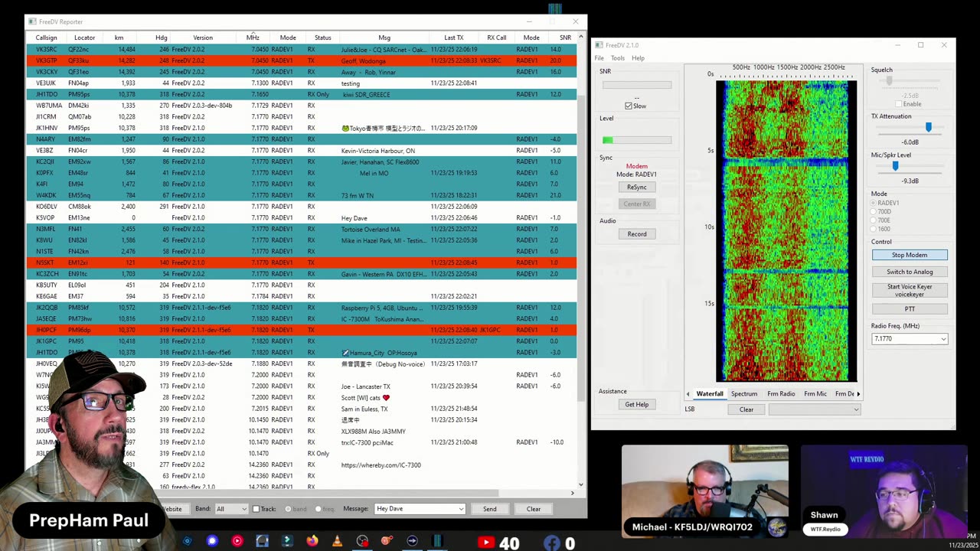This screenshot has width=980, height=551.
Task: Click the FreeDV 2.1.0 title bar icon
Action: tap(600, 45)
